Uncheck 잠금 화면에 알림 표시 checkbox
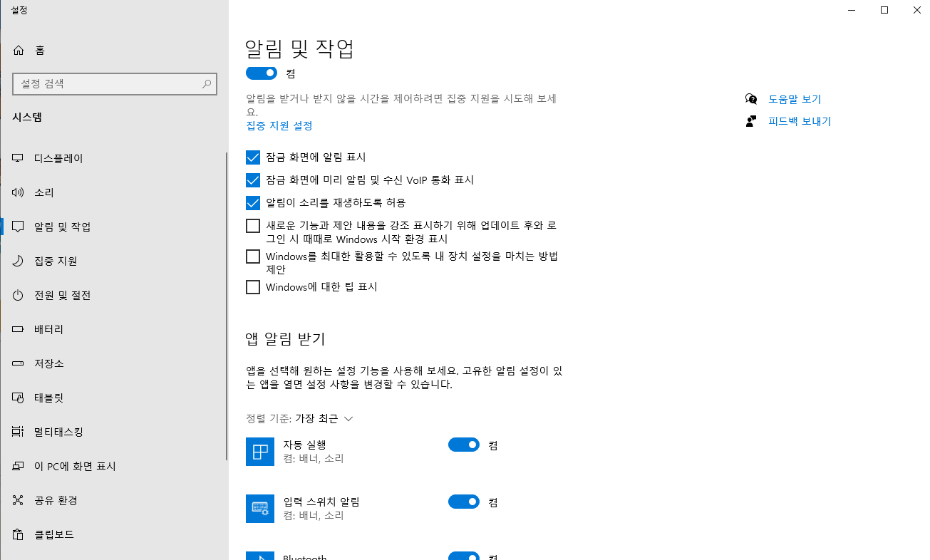Image resolution: width=930 pixels, height=560 pixels. pyautogui.click(x=253, y=157)
